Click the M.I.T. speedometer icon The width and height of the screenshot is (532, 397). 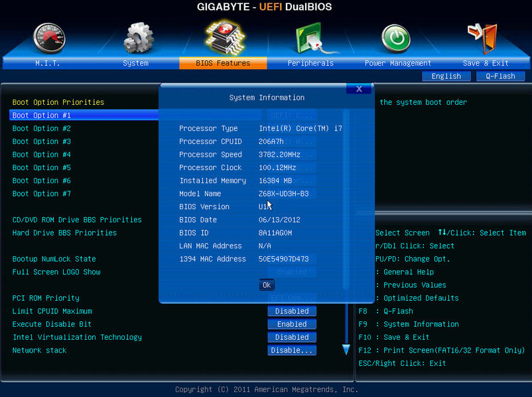(x=50, y=38)
